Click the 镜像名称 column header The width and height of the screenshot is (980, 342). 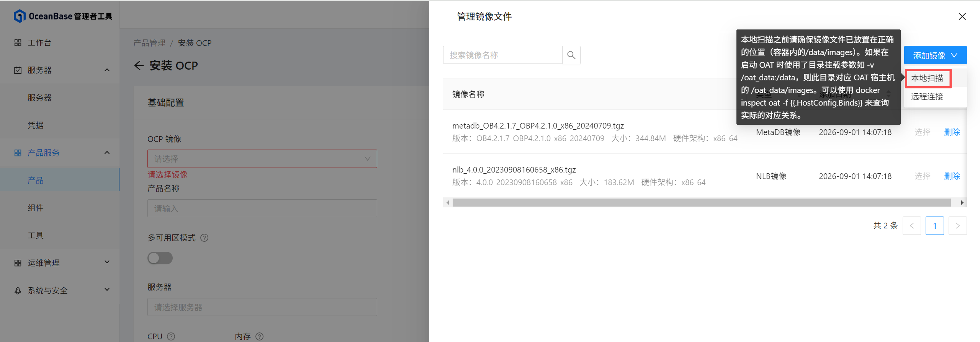pos(468,94)
